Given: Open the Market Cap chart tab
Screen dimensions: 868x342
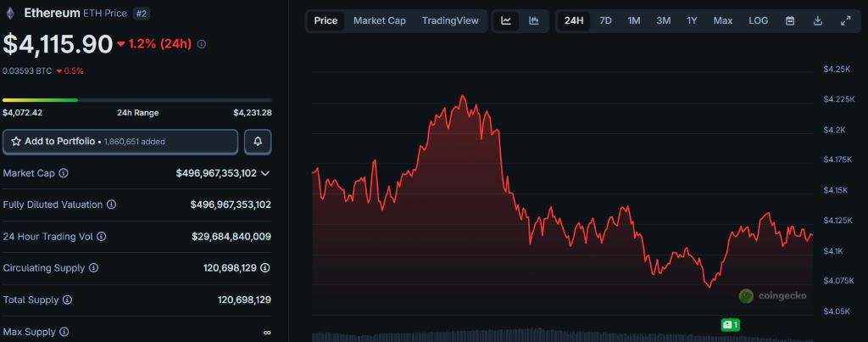Looking at the screenshot, I should [379, 20].
